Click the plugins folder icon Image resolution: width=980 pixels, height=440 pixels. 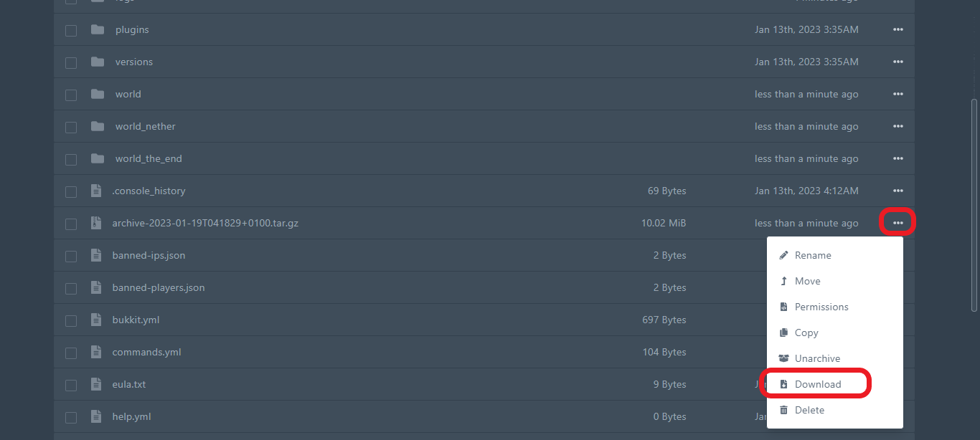(98, 29)
